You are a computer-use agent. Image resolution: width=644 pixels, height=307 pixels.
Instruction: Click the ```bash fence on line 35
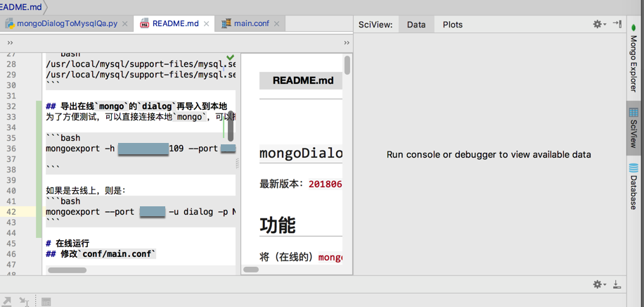(63, 138)
